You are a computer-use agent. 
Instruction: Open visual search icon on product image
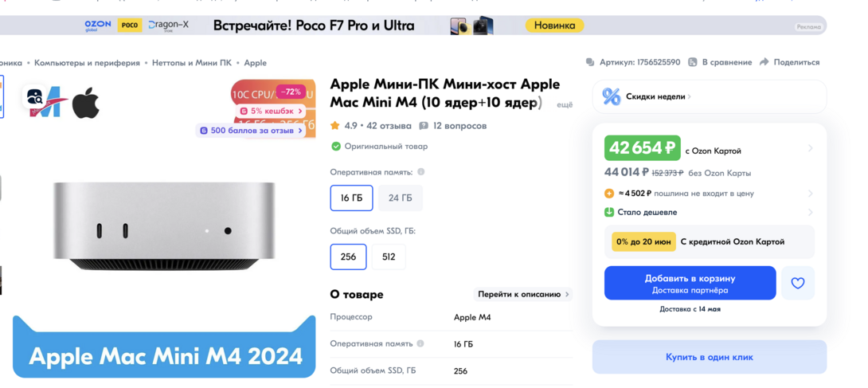[x=35, y=97]
